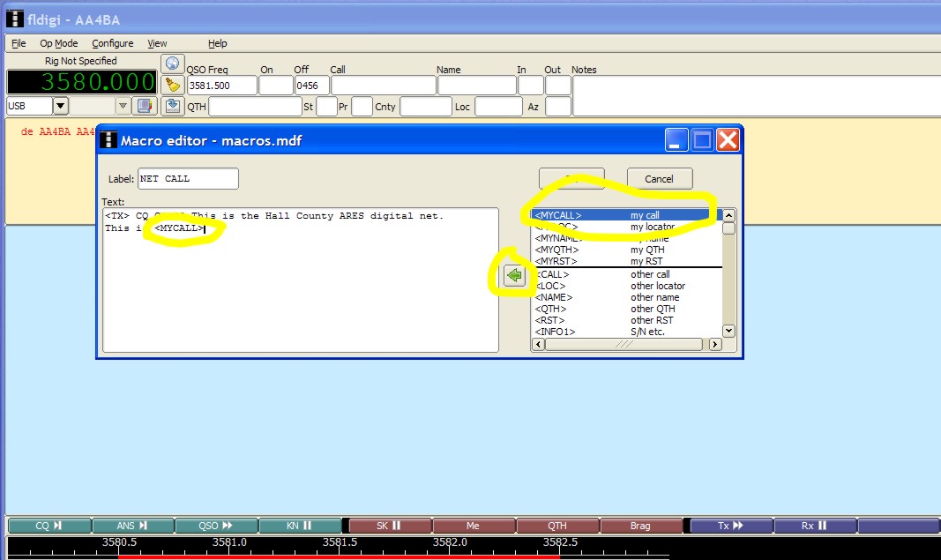Image resolution: width=941 pixels, height=560 pixels.
Task: Click the save QSO log icon
Action: pos(172,106)
